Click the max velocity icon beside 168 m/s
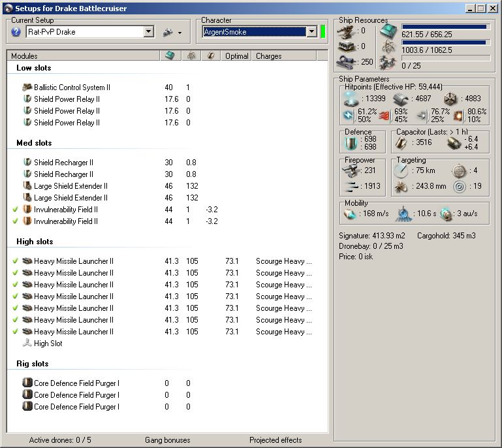The width and height of the screenshot is (502, 448). click(x=350, y=214)
